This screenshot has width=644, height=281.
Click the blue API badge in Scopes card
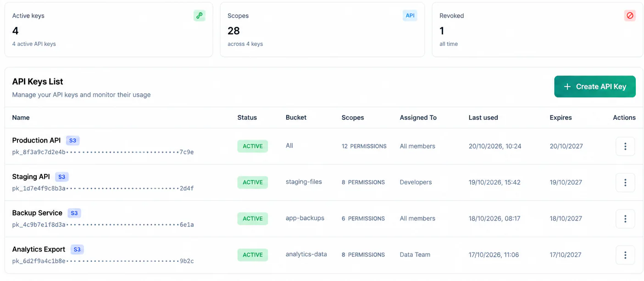(x=410, y=16)
